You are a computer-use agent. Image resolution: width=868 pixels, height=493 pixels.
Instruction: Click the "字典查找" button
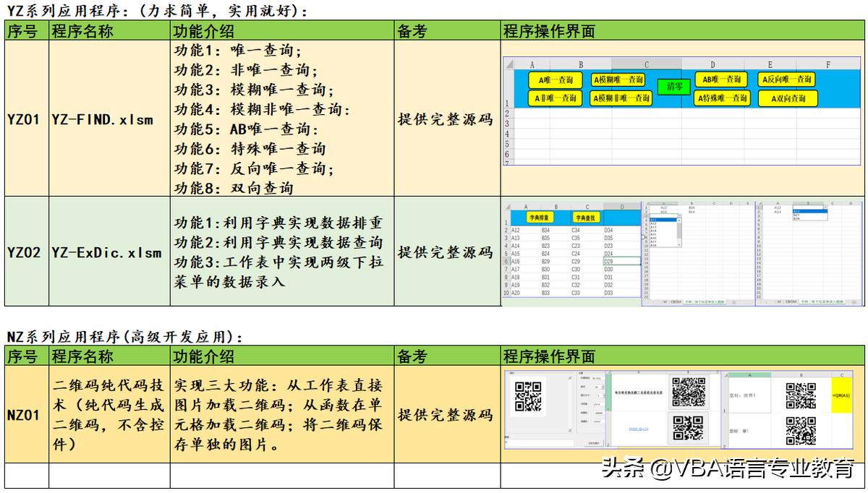coord(587,218)
